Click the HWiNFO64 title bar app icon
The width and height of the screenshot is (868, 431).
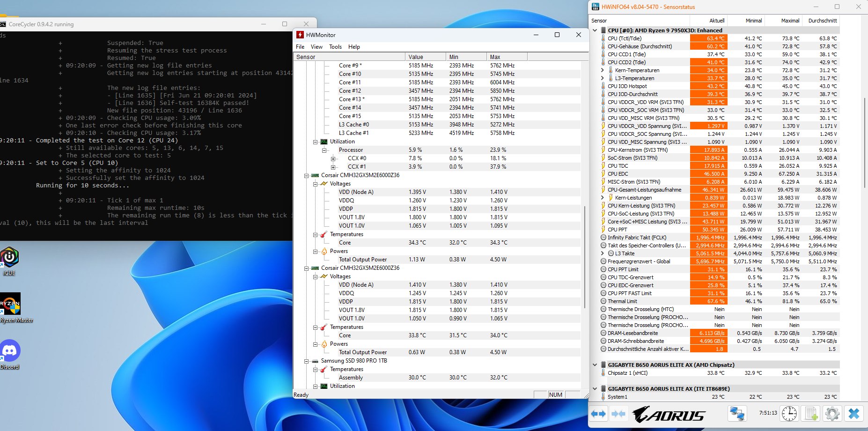point(595,7)
